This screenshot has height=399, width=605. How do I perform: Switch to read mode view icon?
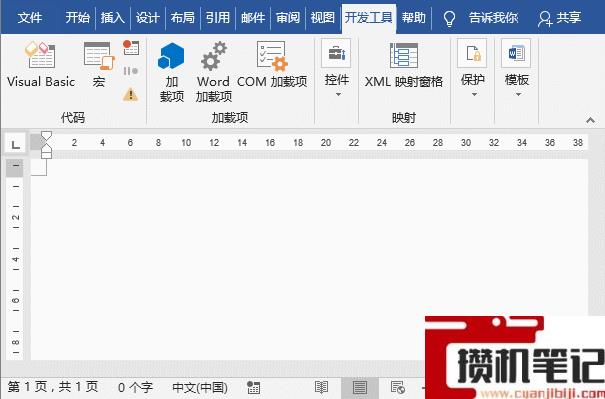321,387
